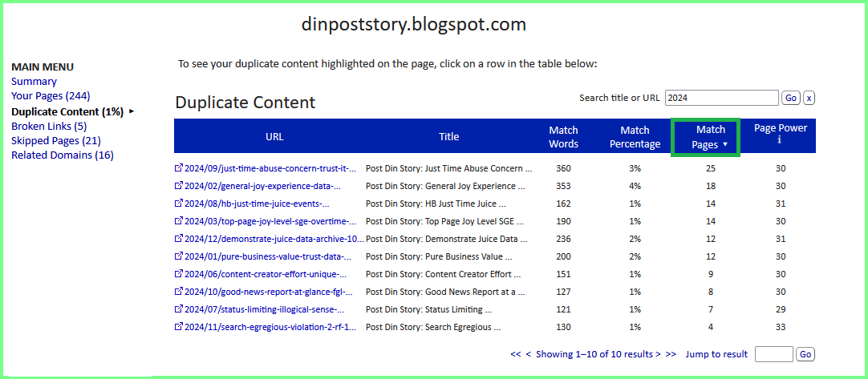
Task: Open Related Domains (16) menu item
Action: tap(63, 155)
